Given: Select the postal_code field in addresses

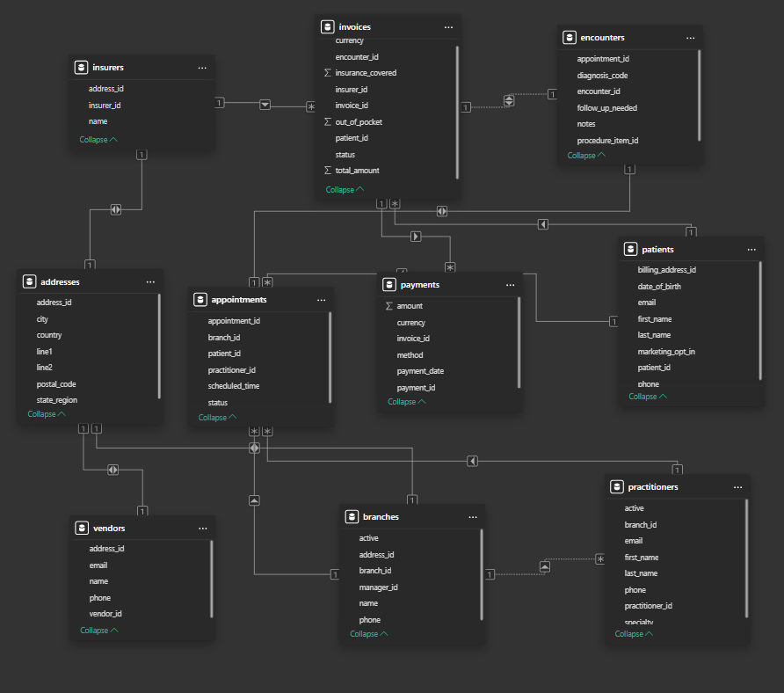Looking at the screenshot, I should pos(56,384).
